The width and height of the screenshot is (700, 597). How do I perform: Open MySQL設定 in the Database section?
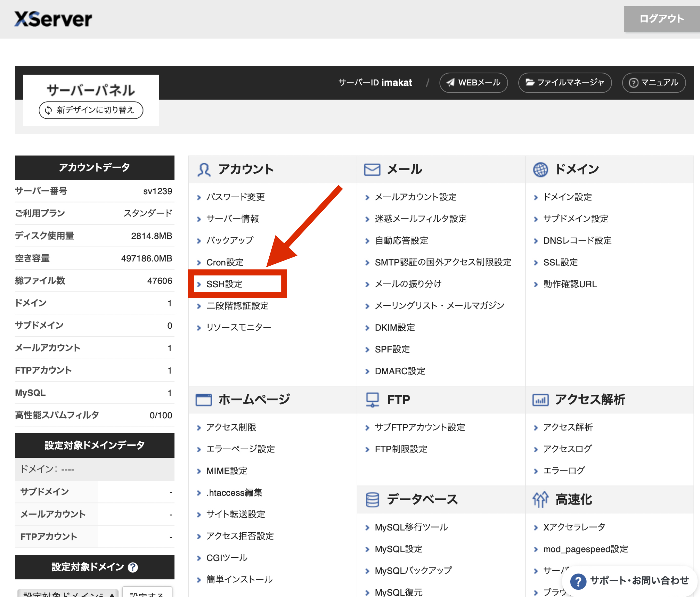[398, 549]
